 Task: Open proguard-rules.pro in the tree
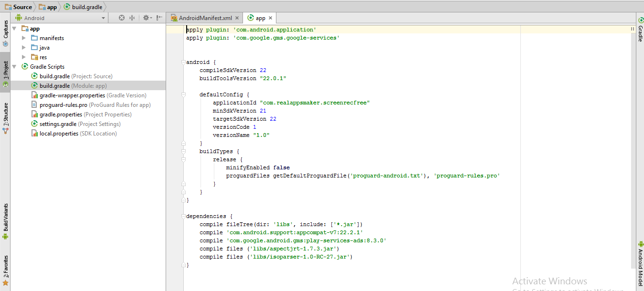(63, 105)
